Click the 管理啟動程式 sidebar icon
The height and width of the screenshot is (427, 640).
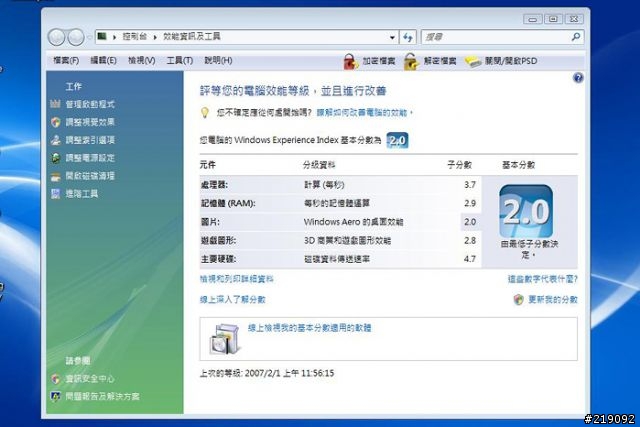coord(56,104)
